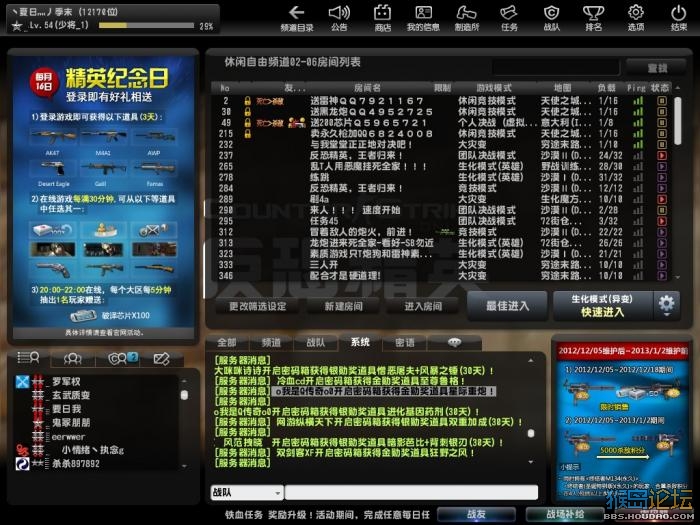The height and width of the screenshot is (525, 700).
Task: Switch chat to 战队 tab
Action: click(x=316, y=342)
